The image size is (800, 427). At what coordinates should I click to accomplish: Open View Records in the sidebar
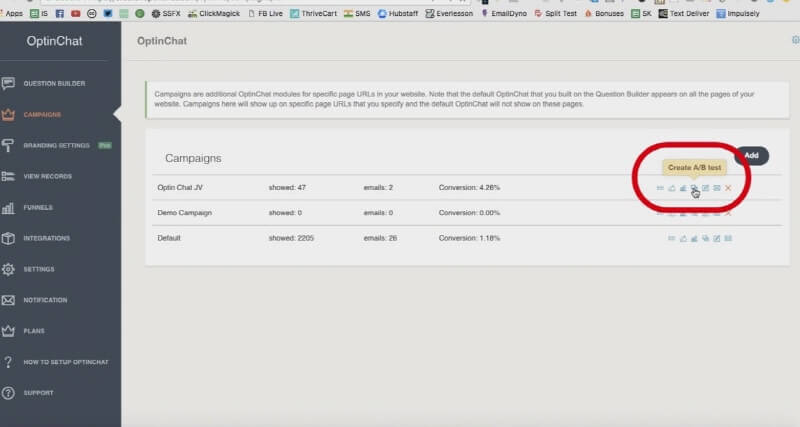coord(47,177)
